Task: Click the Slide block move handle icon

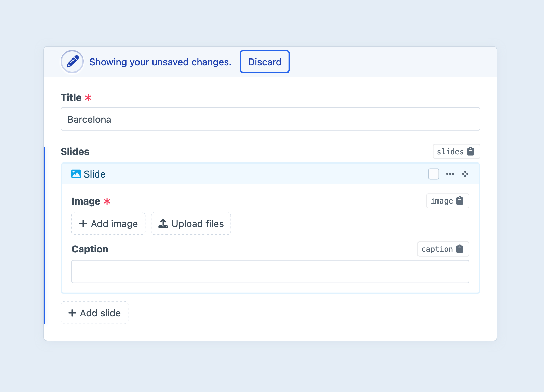Action: click(x=465, y=174)
